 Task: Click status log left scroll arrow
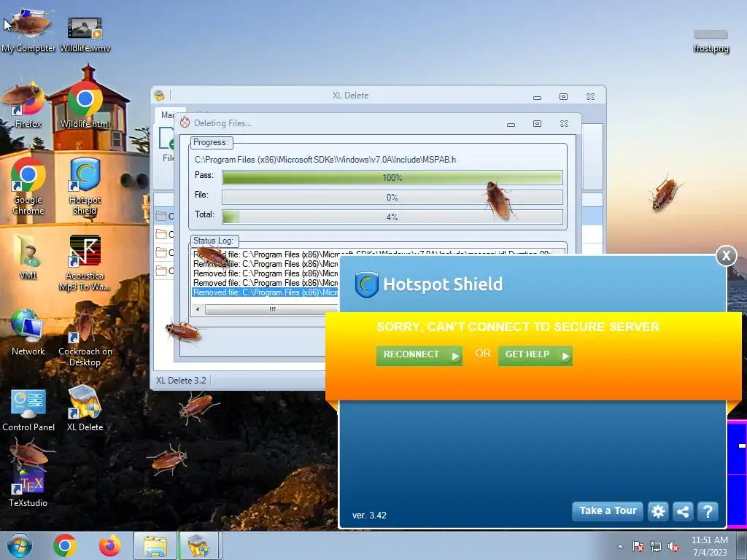(198, 309)
